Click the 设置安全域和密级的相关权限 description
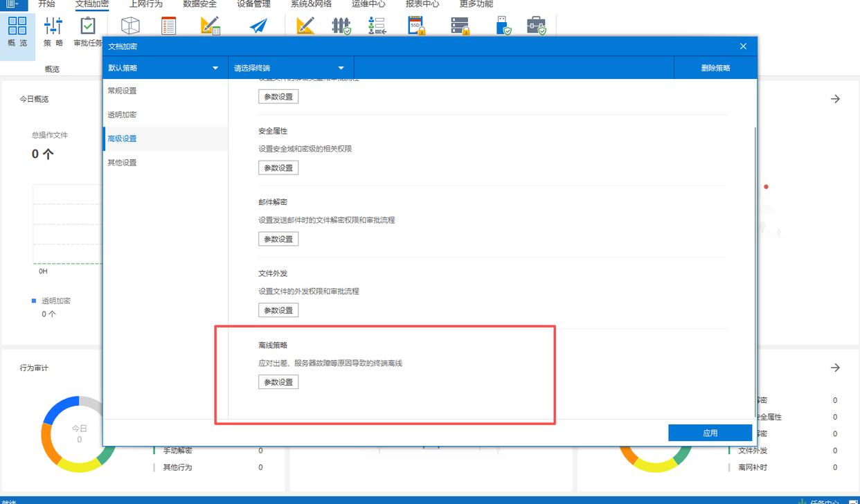 pos(305,149)
